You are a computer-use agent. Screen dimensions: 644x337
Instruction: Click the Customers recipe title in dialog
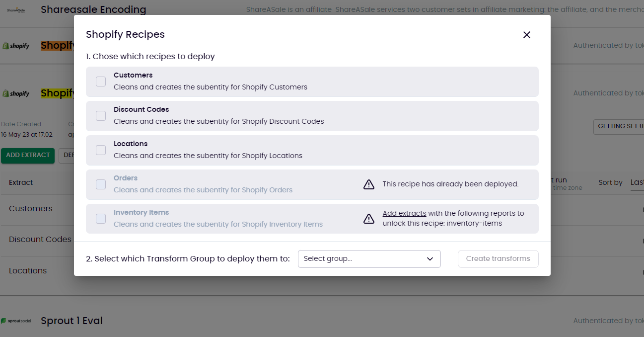click(x=133, y=75)
